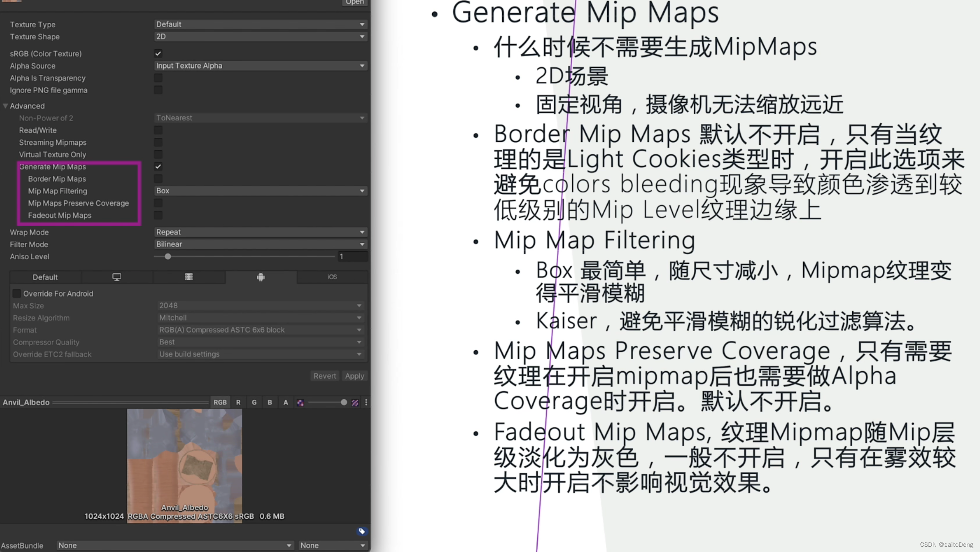This screenshot has width=980, height=552.
Task: Switch to the Standalone monitor platform tab
Action: pyautogui.click(x=117, y=277)
